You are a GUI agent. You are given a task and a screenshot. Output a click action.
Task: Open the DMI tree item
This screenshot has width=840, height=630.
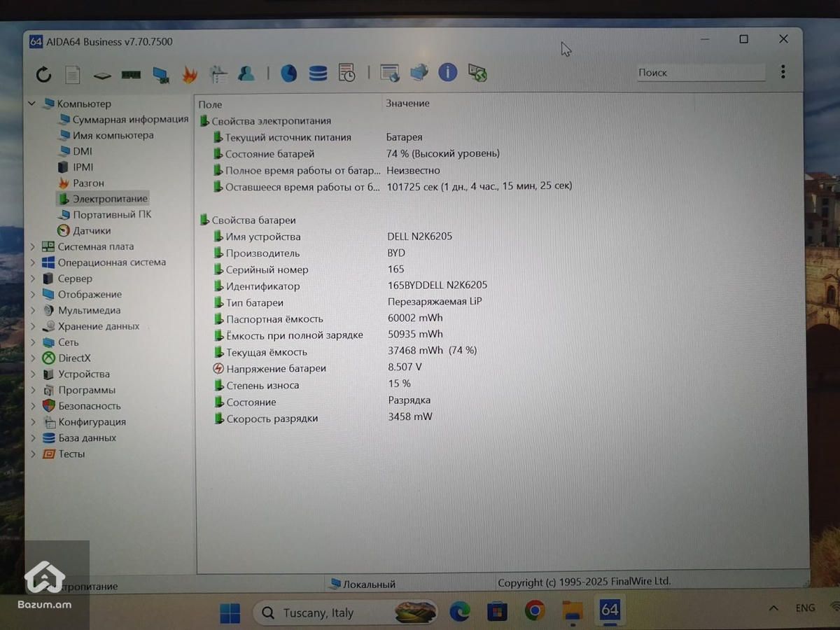click(74, 151)
